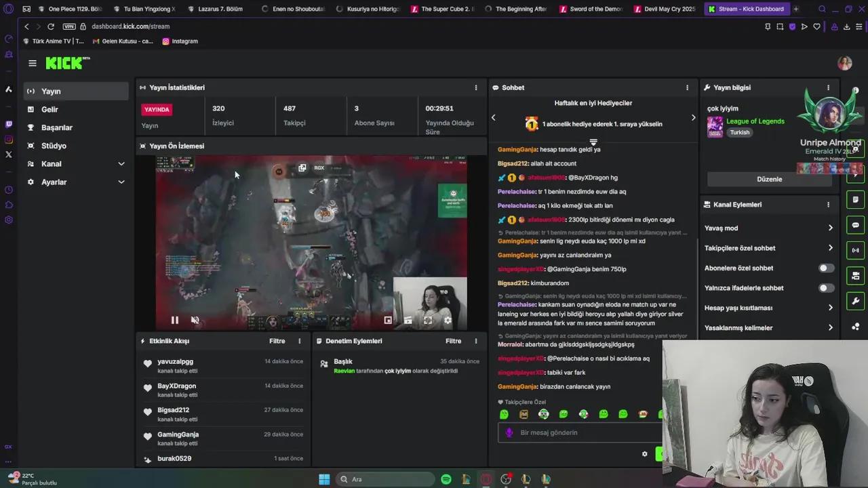Open stream preview player settings gear
Viewport: 868px width, 488px height.
point(448,320)
